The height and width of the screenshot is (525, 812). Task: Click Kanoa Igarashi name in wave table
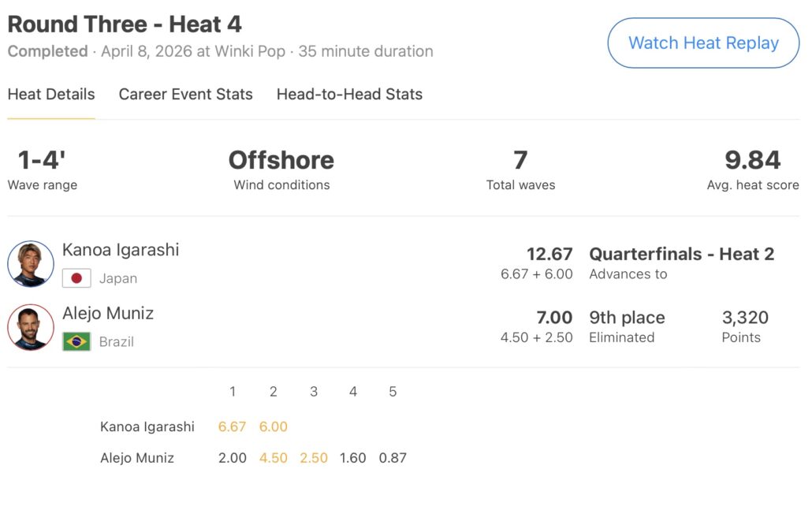(147, 426)
